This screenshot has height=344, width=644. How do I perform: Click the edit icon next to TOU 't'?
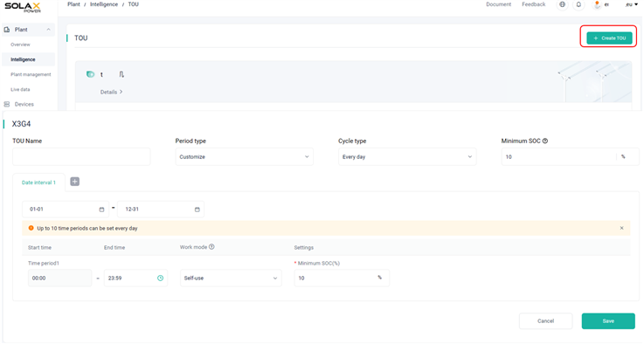[121, 74]
